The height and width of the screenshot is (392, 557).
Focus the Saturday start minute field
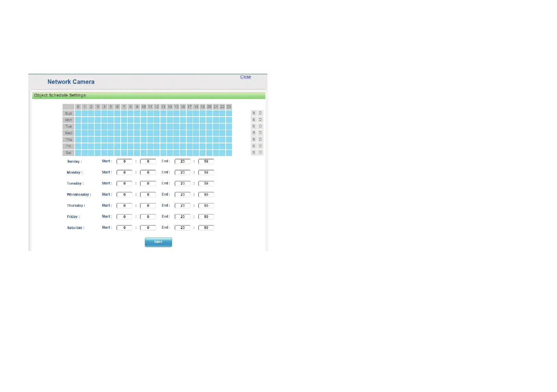[148, 227]
